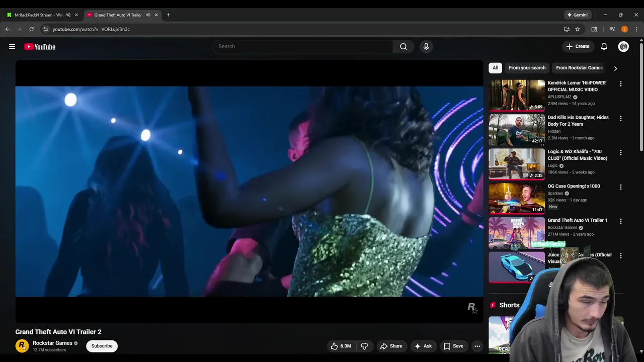The image size is (644, 362).
Task: Subscribe to Rockstar Games
Action: coord(102,346)
